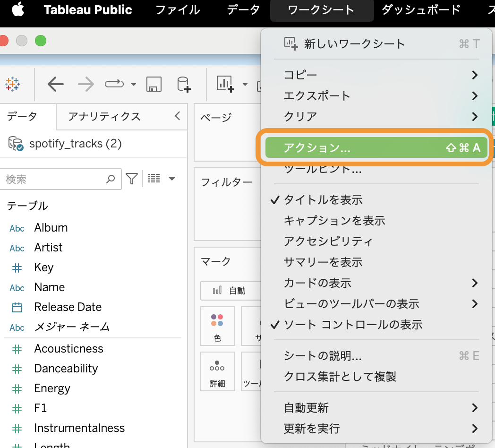Image resolution: width=495 pixels, height=448 pixels.
Task: Go back with the undo arrow
Action: tap(56, 85)
